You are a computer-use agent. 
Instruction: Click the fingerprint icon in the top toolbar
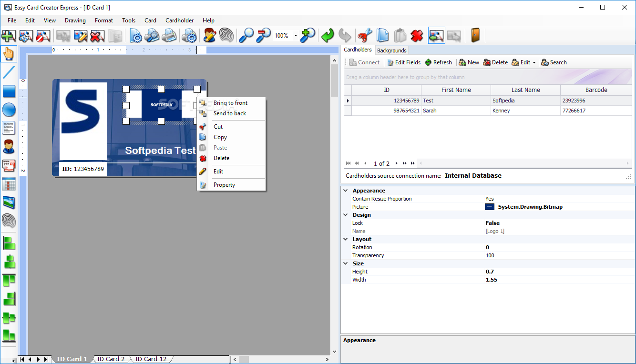pyautogui.click(x=226, y=36)
